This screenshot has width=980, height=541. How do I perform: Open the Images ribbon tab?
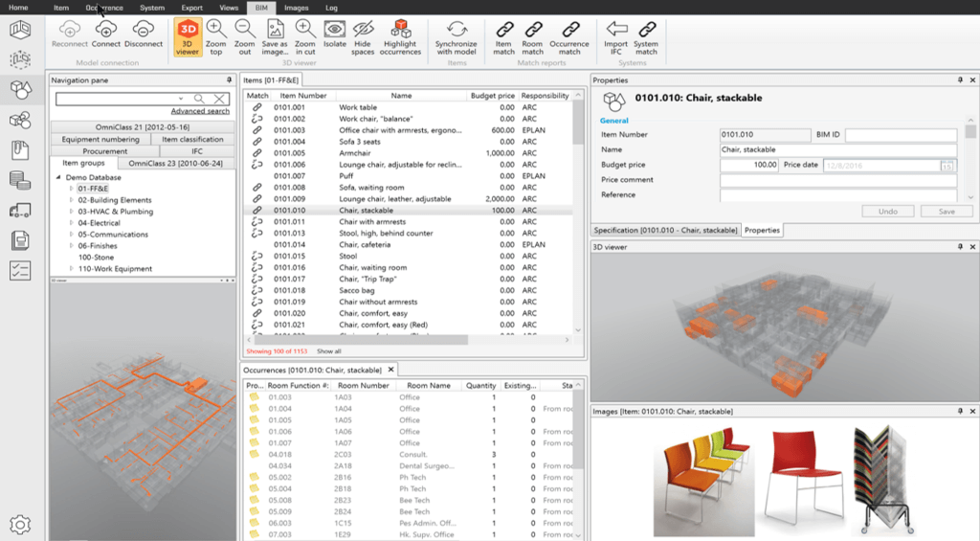pyautogui.click(x=296, y=7)
